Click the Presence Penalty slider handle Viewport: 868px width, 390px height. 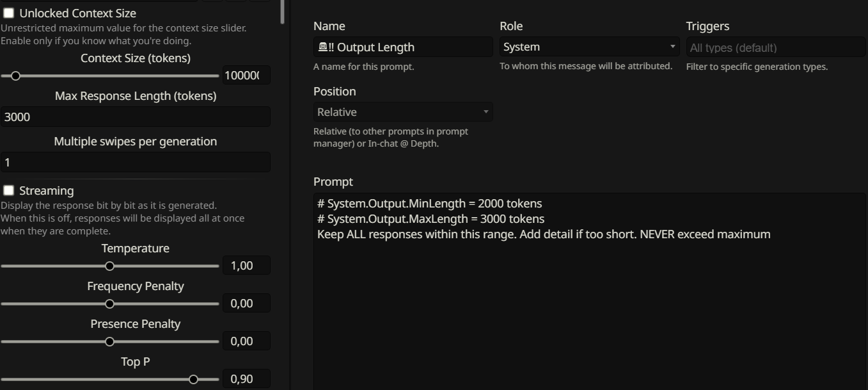[x=109, y=341]
